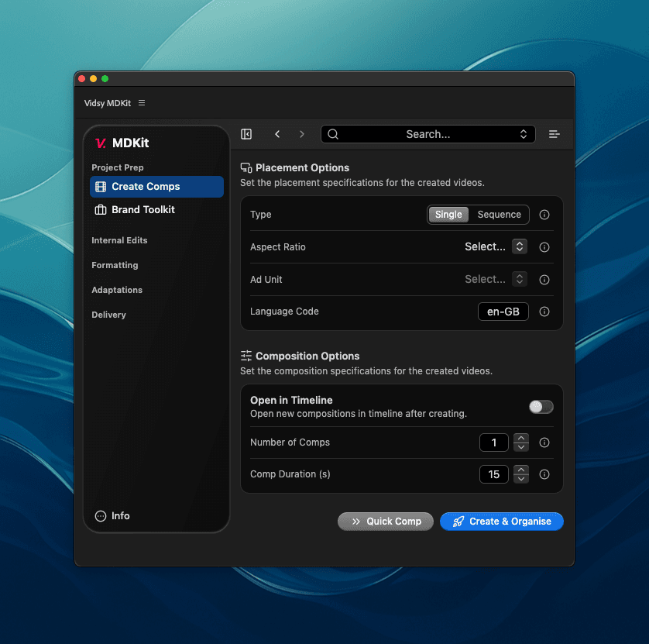Click the search magnifier icon

coord(333,134)
